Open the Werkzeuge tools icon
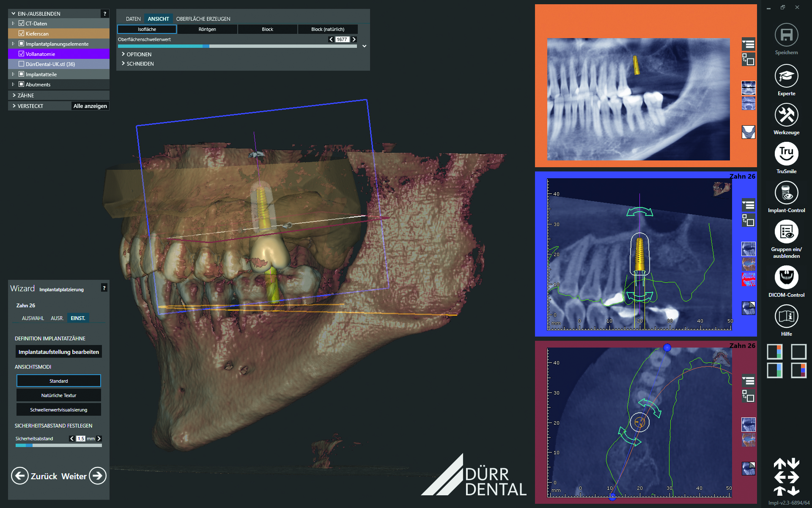Viewport: 812px width, 508px height. [786, 115]
